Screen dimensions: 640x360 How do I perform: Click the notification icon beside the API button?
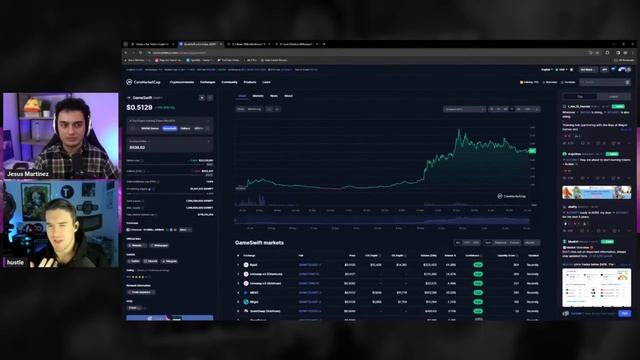(613, 70)
